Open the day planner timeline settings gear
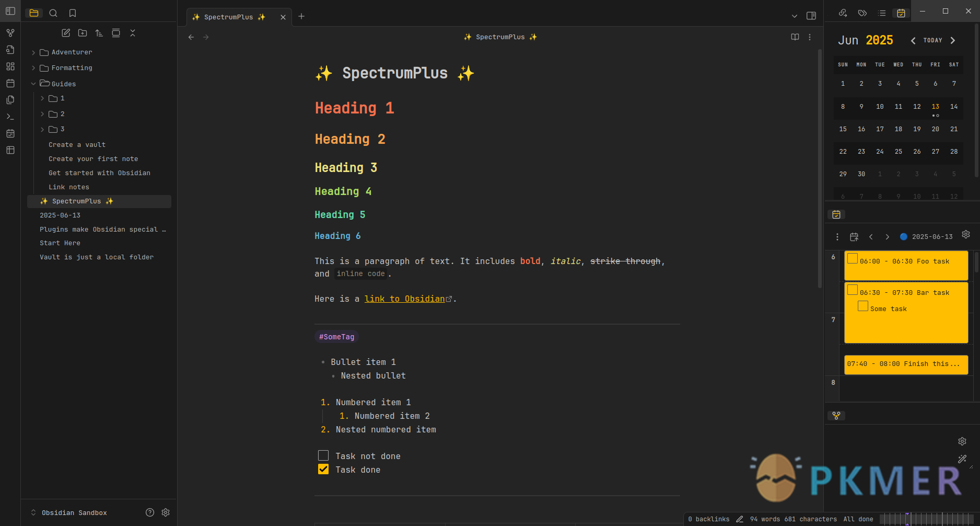Viewport: 980px width, 526px height. 966,234
